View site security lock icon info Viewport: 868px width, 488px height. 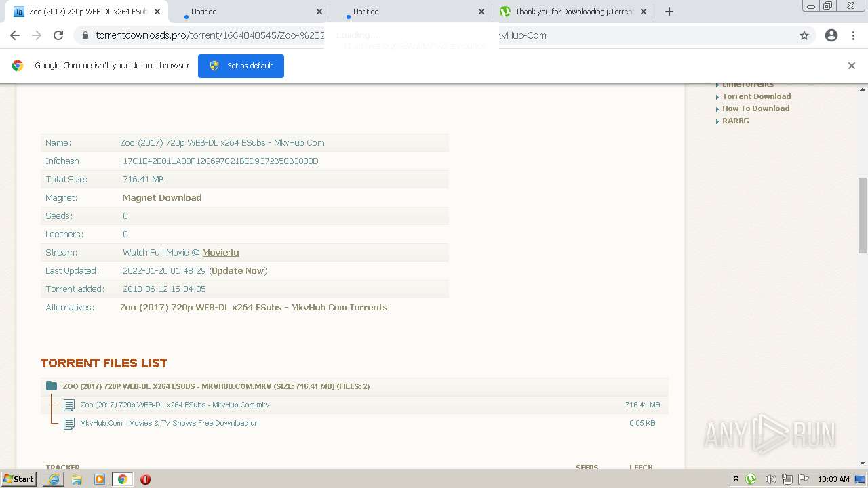(x=85, y=35)
